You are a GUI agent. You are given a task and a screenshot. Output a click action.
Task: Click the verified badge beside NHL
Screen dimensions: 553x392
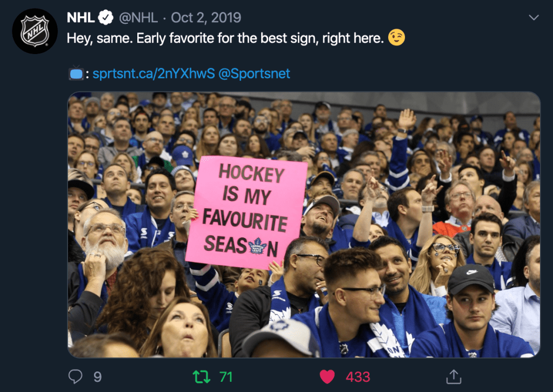pyautogui.click(x=105, y=18)
